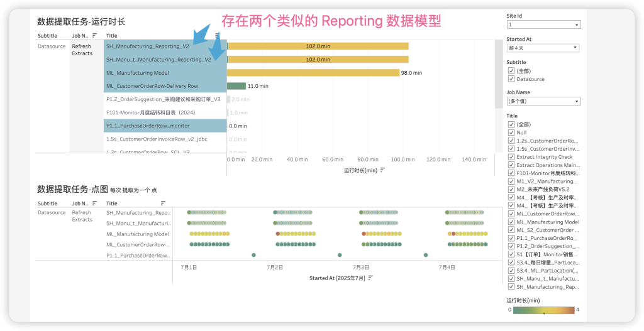Select ML_Manufacturing Model row in bar chart

[165, 73]
